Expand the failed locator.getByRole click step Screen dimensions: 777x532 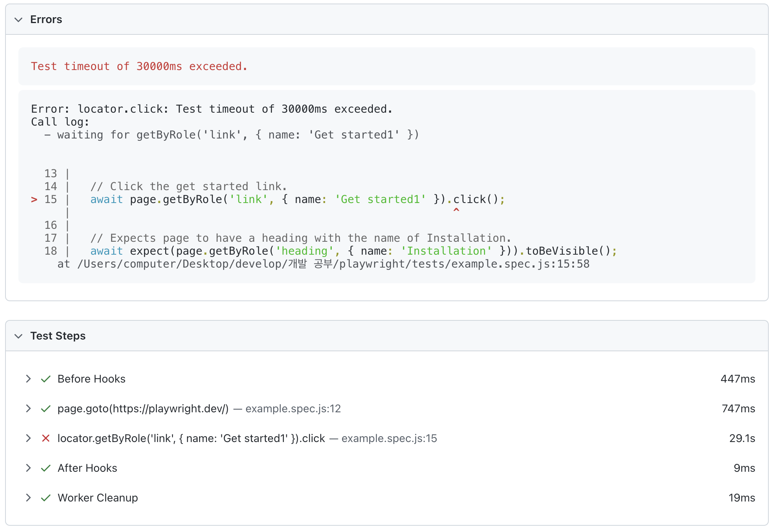pos(28,438)
